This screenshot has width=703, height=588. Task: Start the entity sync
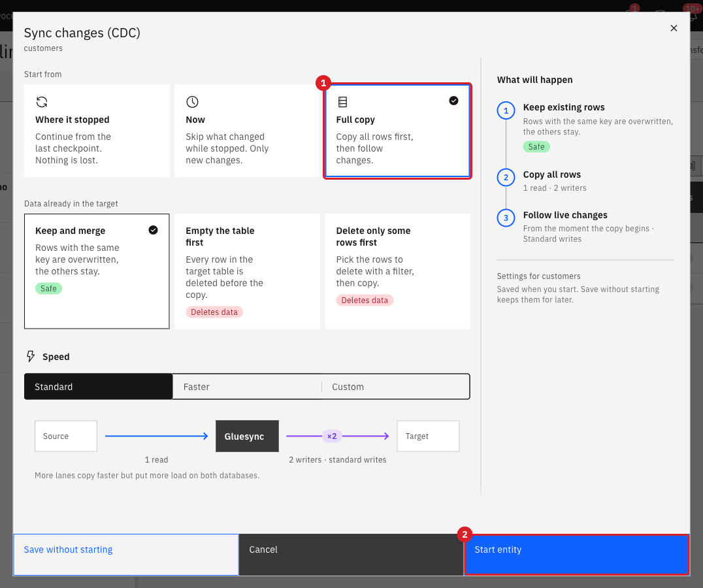click(x=576, y=555)
